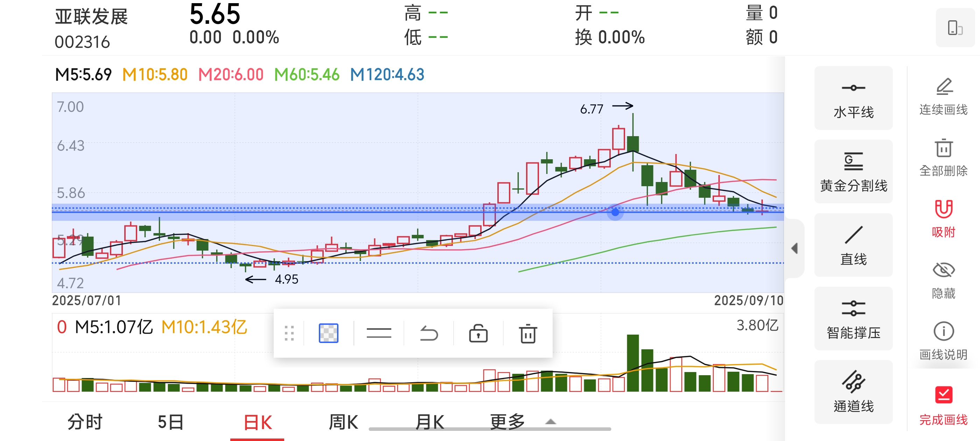Select the 黄金分割线 golden ratio tool

(853, 171)
